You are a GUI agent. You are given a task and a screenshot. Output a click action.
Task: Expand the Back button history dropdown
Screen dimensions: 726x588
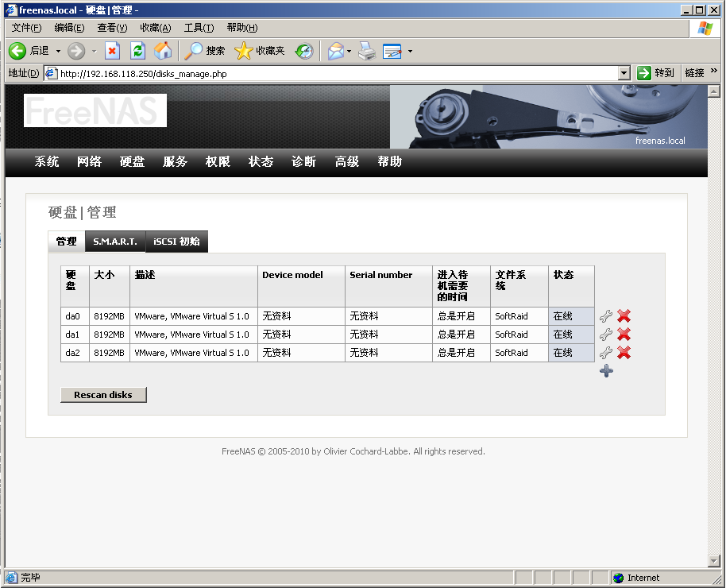(58, 51)
